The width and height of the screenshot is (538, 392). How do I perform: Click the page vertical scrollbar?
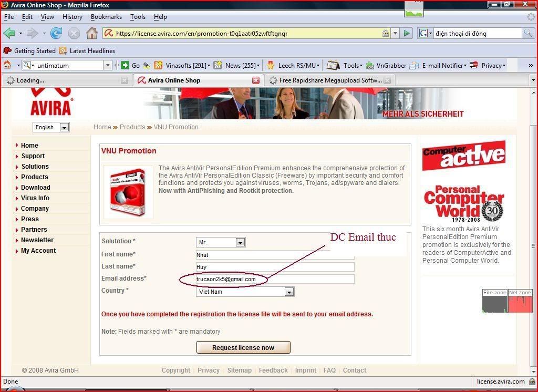coord(534,232)
